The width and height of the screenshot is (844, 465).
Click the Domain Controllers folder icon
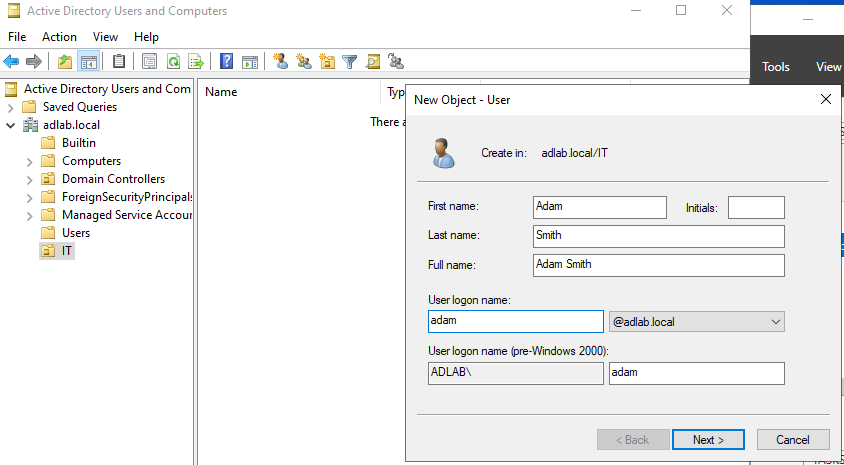click(48, 179)
